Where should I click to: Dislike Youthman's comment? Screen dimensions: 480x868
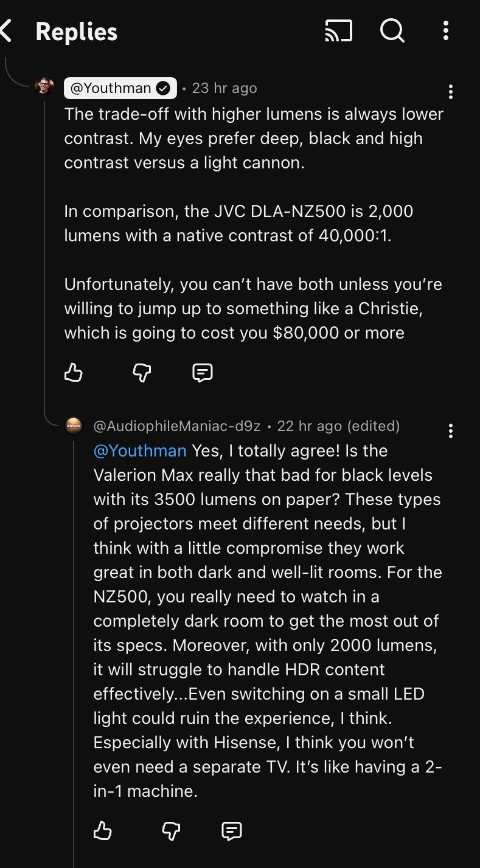[141, 372]
